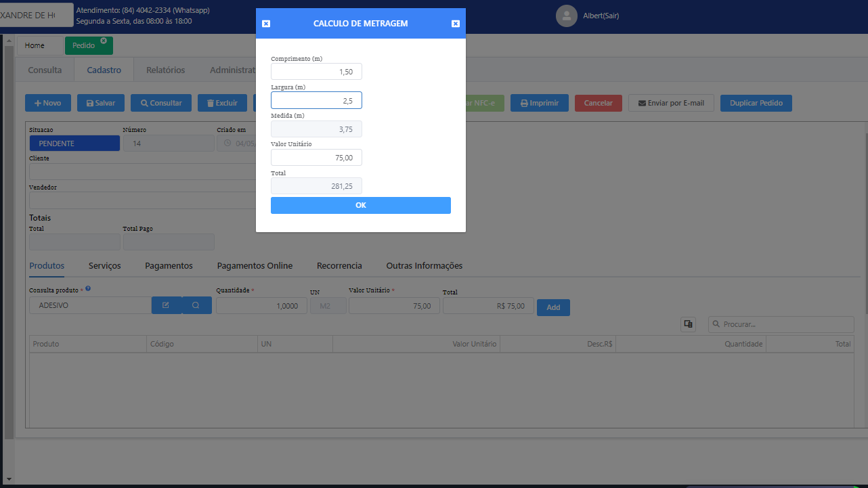This screenshot has height=488, width=868.
Task: Click the export icon left of Procurar
Action: coord(688,324)
